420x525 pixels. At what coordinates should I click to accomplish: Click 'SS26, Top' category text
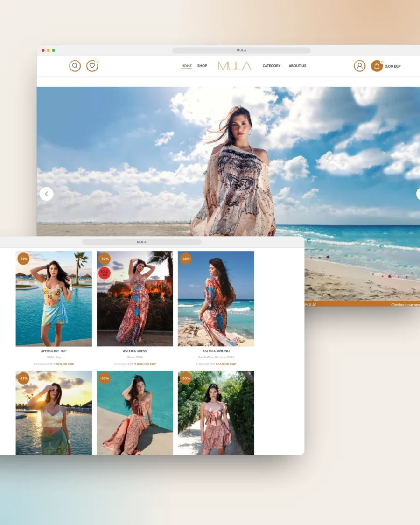54,357
